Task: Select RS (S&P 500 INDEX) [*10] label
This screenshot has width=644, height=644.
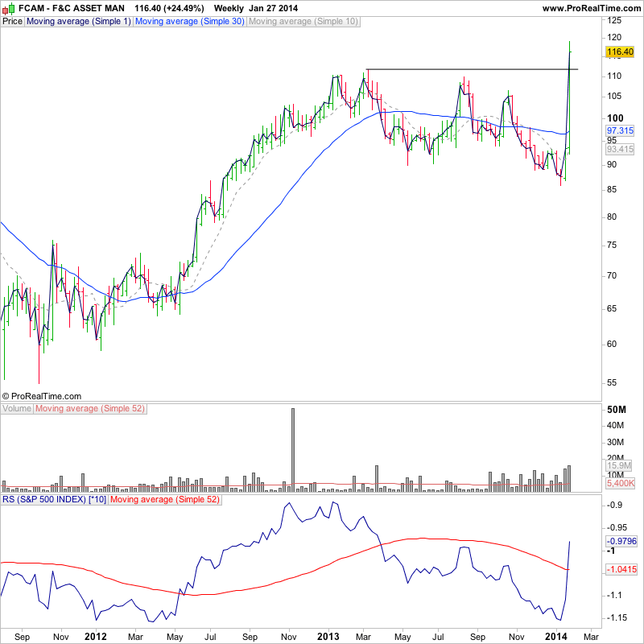Action: point(54,500)
